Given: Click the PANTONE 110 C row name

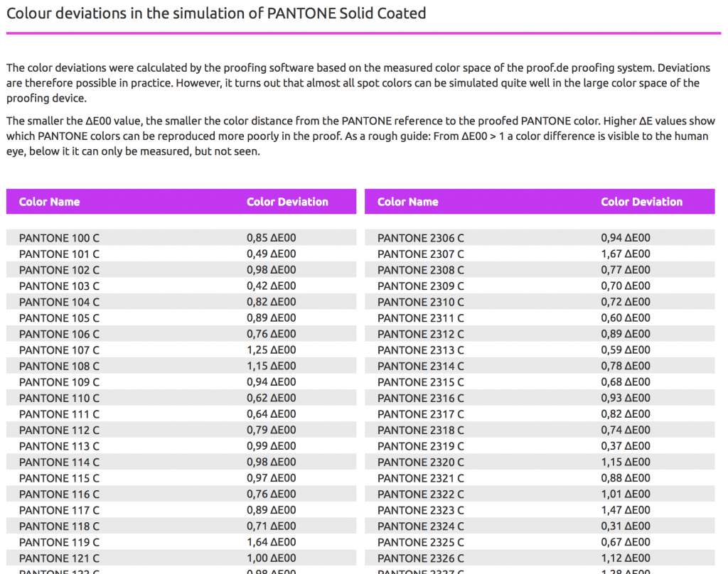Looking at the screenshot, I should (x=59, y=398).
